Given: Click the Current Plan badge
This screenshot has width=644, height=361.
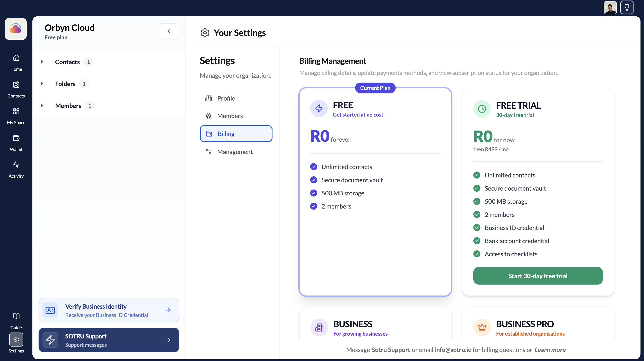Looking at the screenshot, I should (375, 88).
